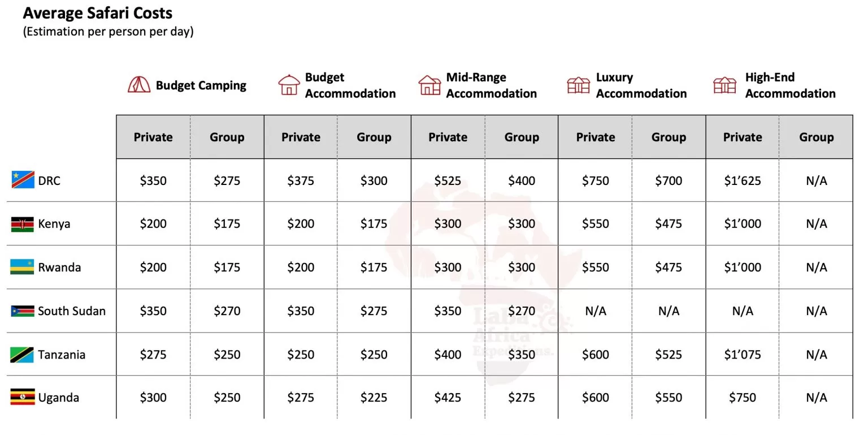Select DRC High-End Private $1'625 cell

[x=742, y=181]
